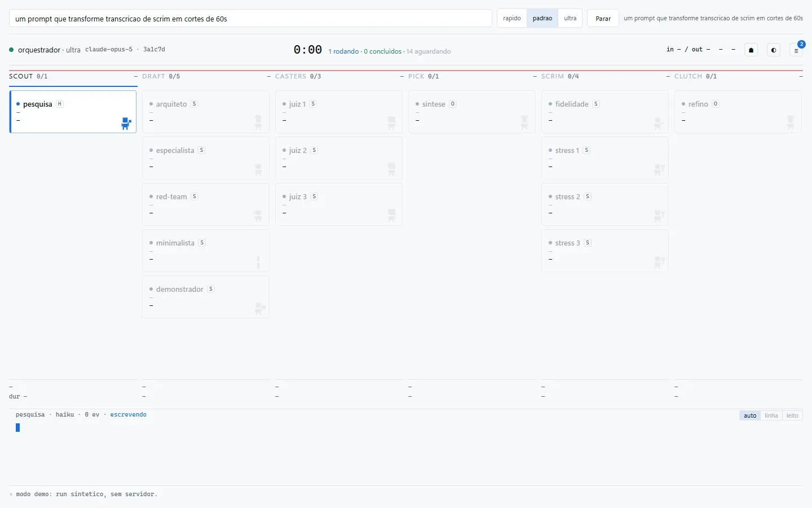Click the blue robot sprite on pesquisa card

coord(126,124)
